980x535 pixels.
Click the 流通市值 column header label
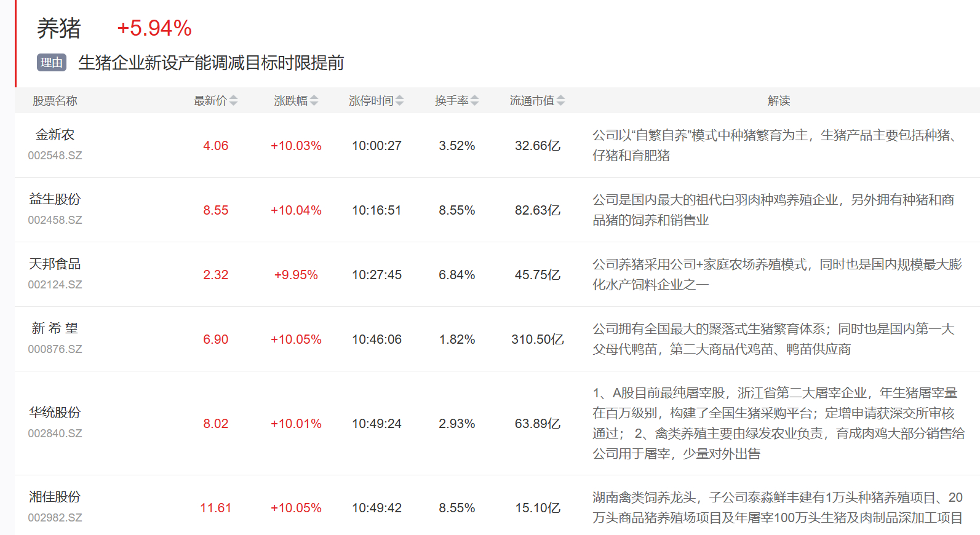point(532,101)
